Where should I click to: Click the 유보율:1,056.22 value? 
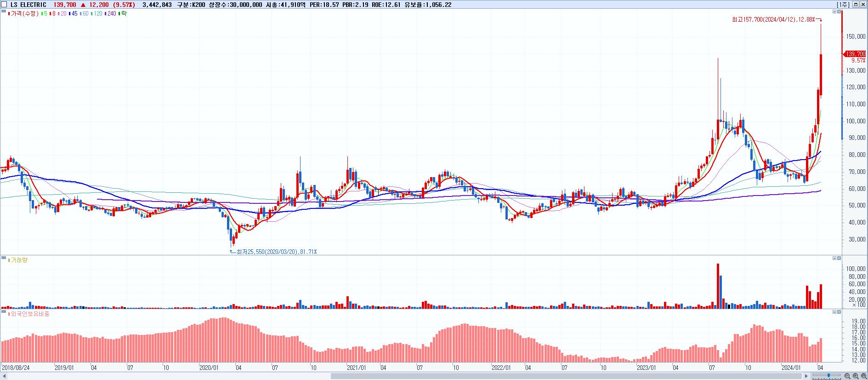428,5
